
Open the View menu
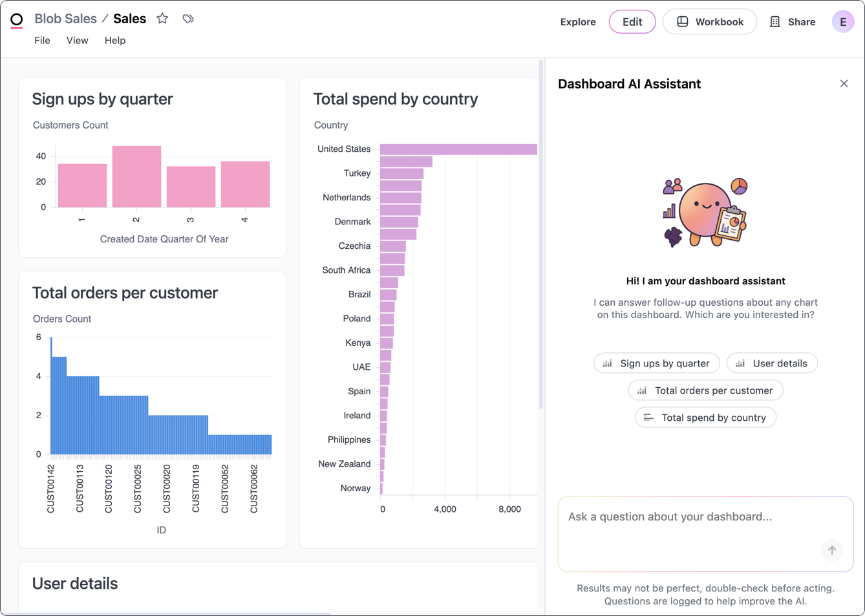tap(77, 40)
